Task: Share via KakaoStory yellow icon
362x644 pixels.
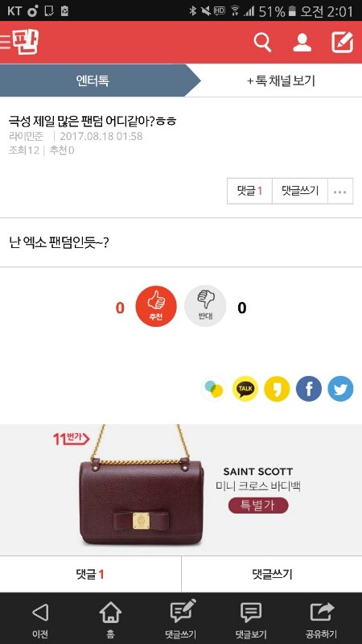Action: coord(277,389)
